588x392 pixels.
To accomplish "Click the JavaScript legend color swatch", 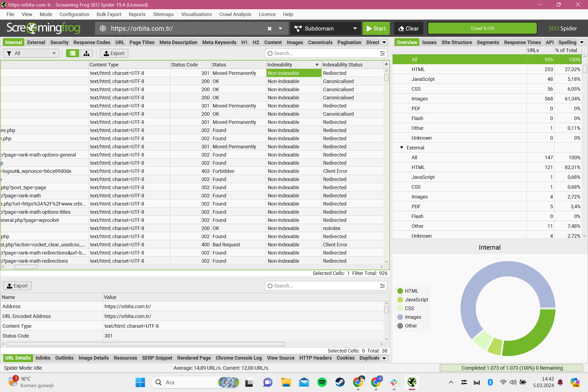I will pos(400,300).
